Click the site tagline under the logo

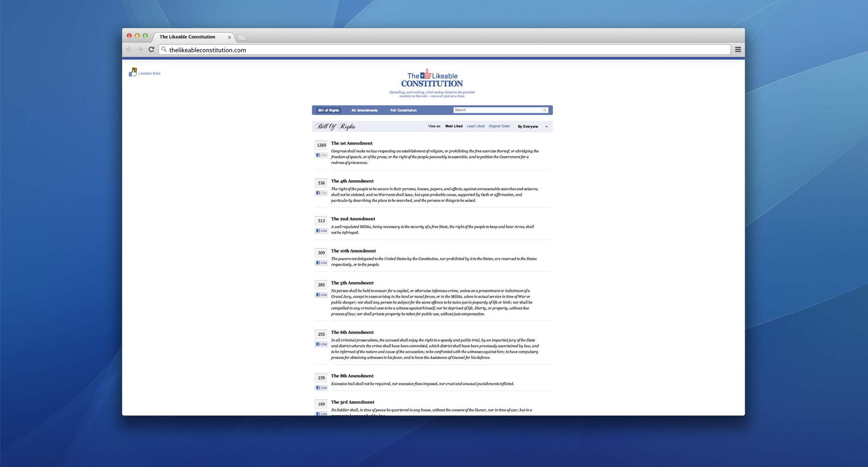(432, 94)
